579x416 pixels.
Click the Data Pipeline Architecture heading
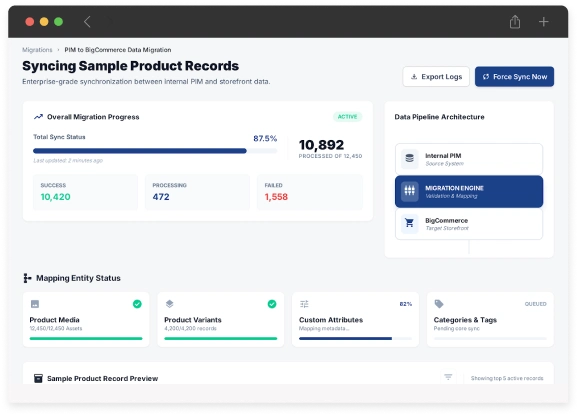[x=439, y=117]
